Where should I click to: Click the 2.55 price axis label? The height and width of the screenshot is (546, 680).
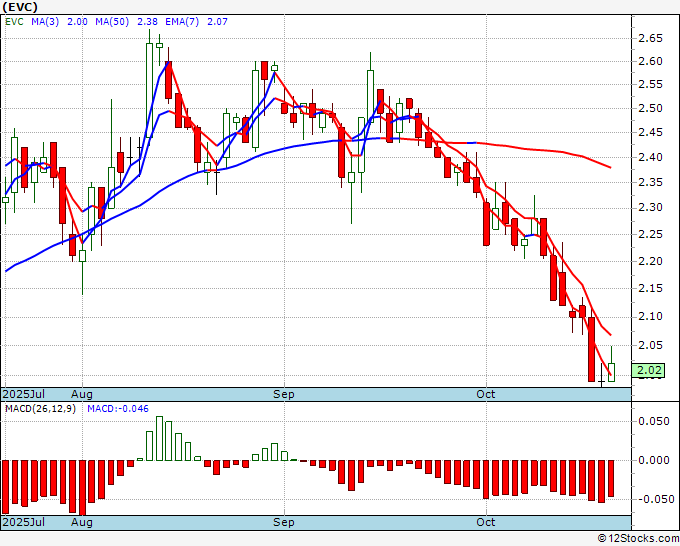(x=651, y=85)
